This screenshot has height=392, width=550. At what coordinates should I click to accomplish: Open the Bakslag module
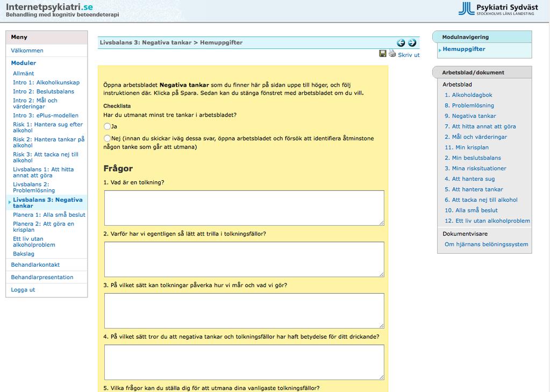point(24,254)
